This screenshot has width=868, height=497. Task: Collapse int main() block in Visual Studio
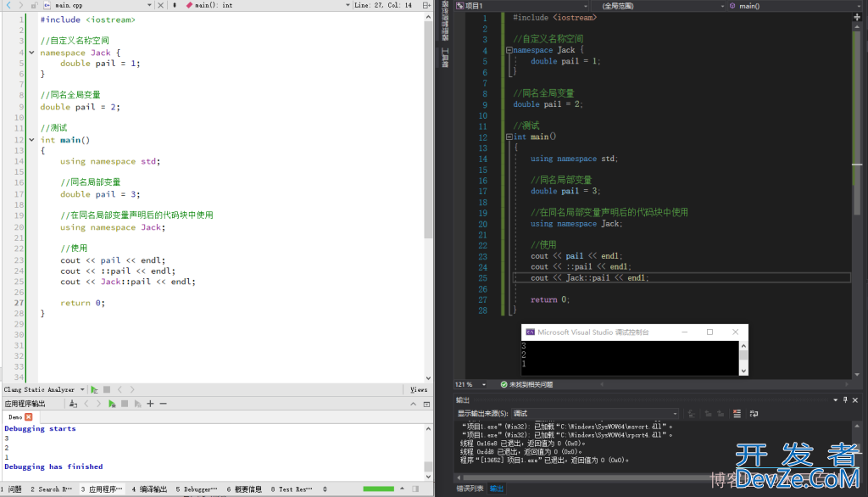509,137
